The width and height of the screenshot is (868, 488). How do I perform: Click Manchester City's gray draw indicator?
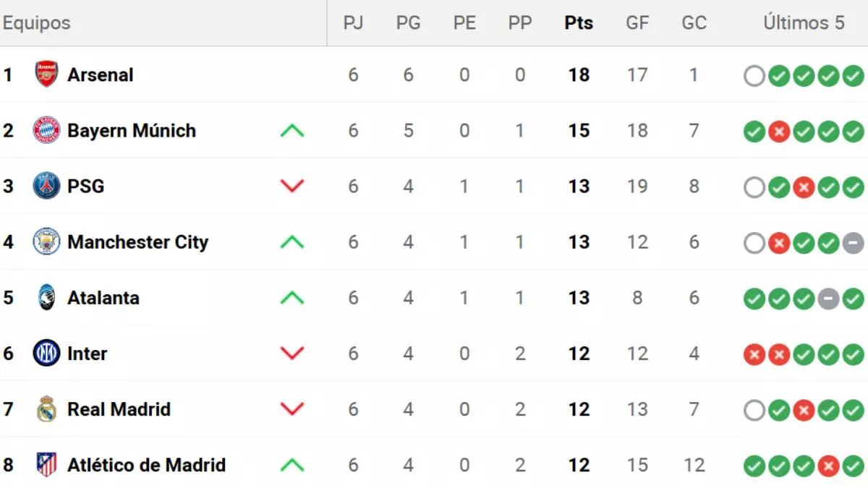pyautogui.click(x=853, y=243)
